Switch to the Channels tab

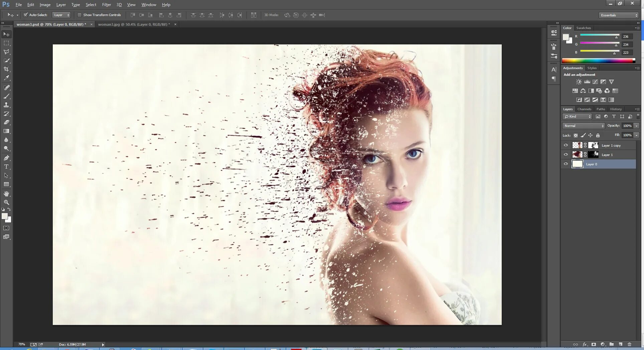click(584, 109)
